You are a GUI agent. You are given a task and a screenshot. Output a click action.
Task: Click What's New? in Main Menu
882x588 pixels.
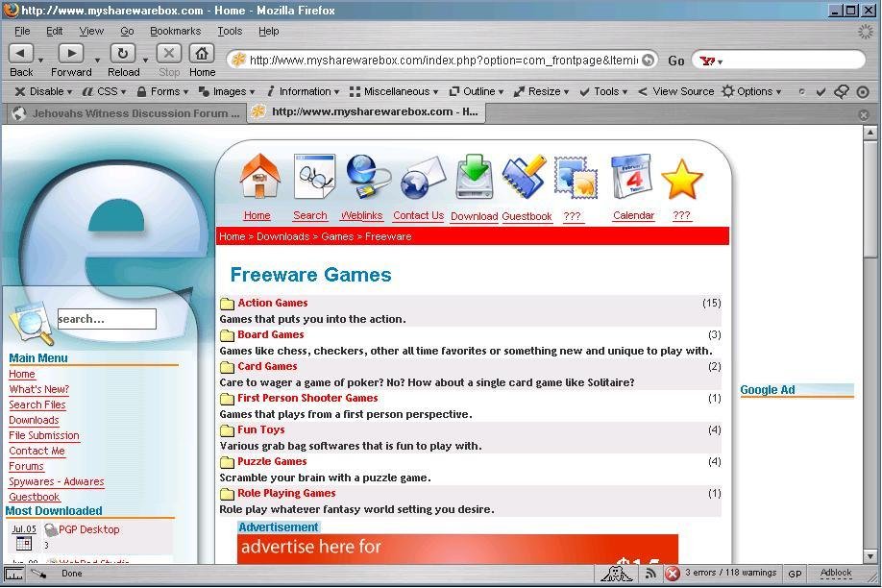38,389
